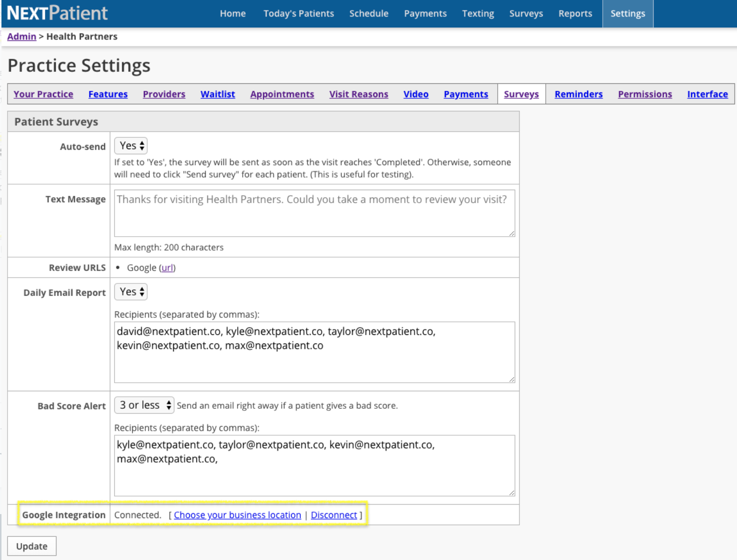
Task: Open the Bad Score Alert threshold dropdown
Action: 144,405
